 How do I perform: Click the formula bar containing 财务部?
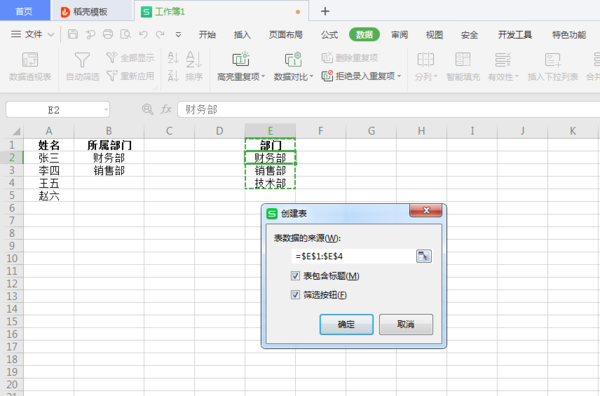(388, 109)
